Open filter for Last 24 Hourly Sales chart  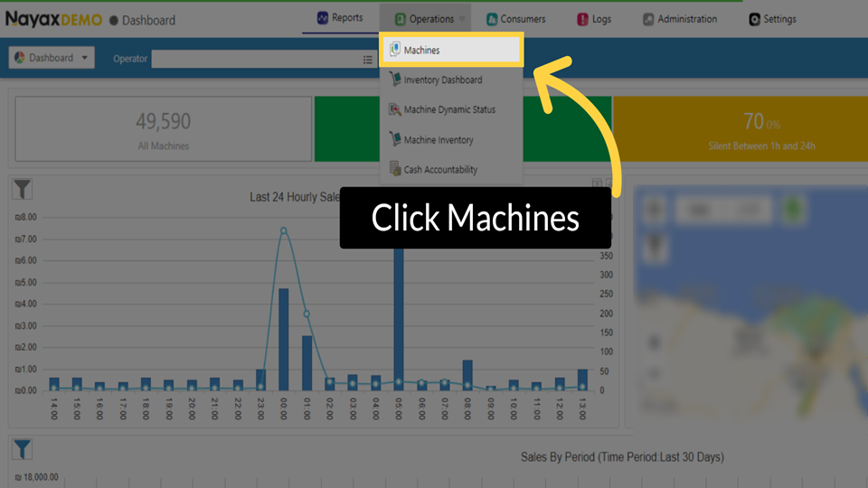23,189
